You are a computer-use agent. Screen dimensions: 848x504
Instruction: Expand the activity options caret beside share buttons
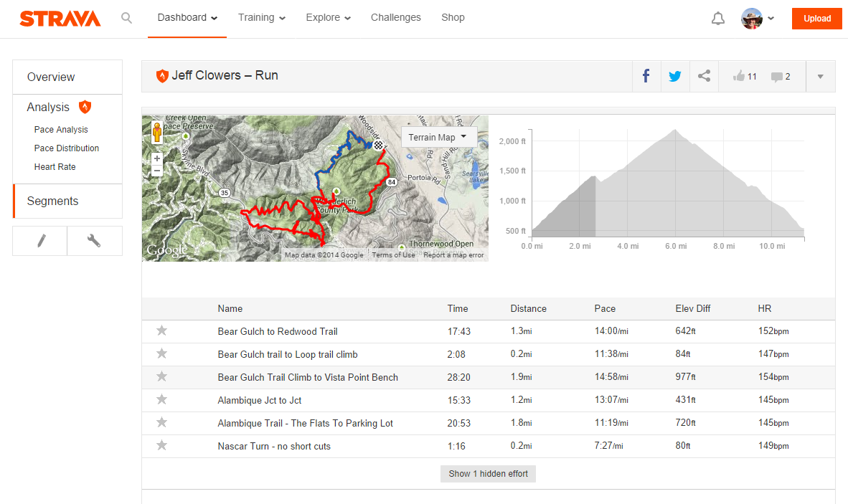[x=819, y=75]
